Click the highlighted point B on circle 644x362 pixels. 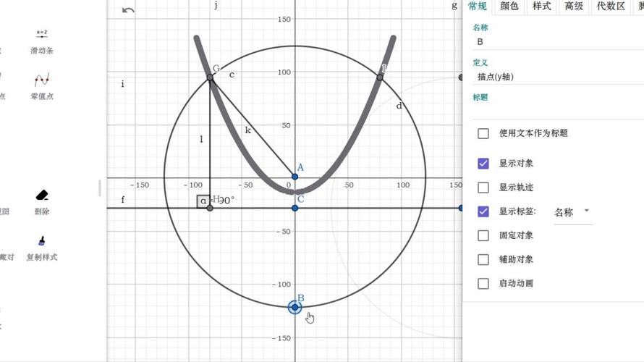click(x=295, y=307)
